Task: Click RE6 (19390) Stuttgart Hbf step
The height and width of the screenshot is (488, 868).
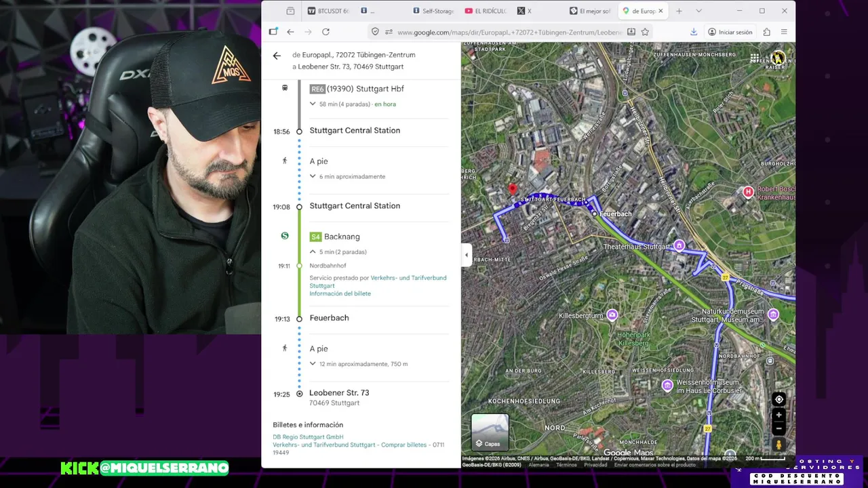Action: [357, 89]
